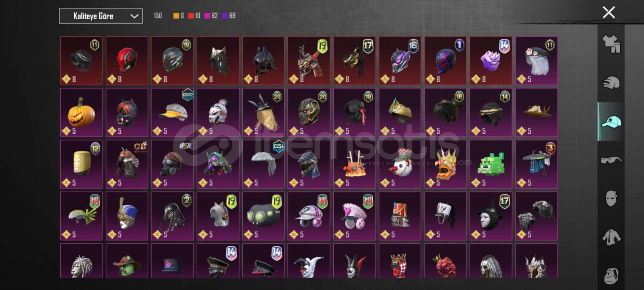Choose the orange visor cap with C6S17 badge
This screenshot has width=644, height=290.
click(172, 112)
